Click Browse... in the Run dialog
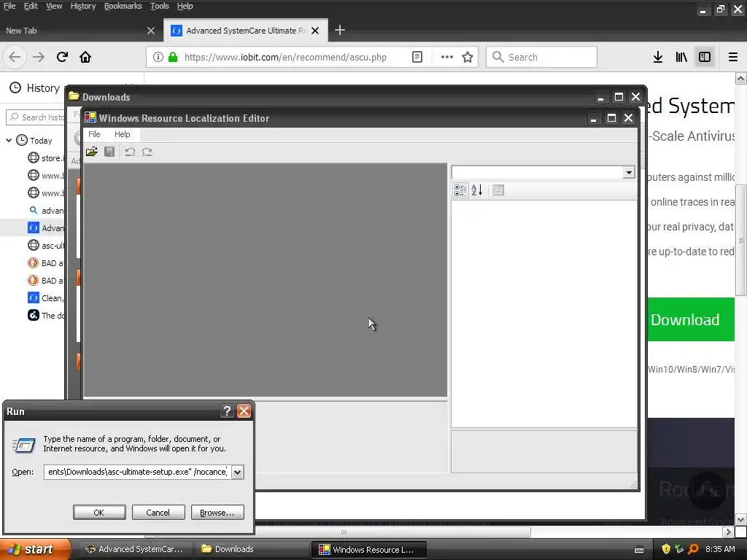The height and width of the screenshot is (560, 747). 217,513
